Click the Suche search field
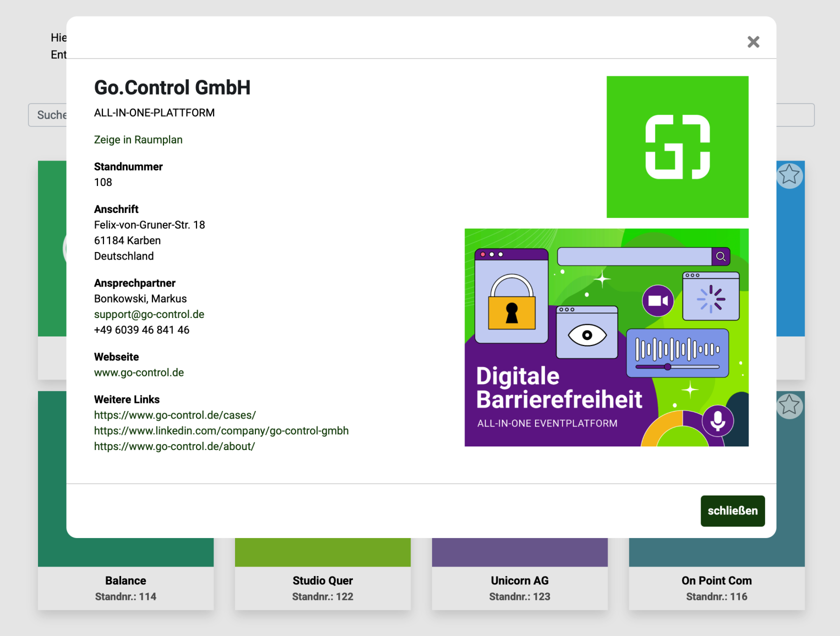Image resolution: width=840 pixels, height=636 pixels. 47,115
